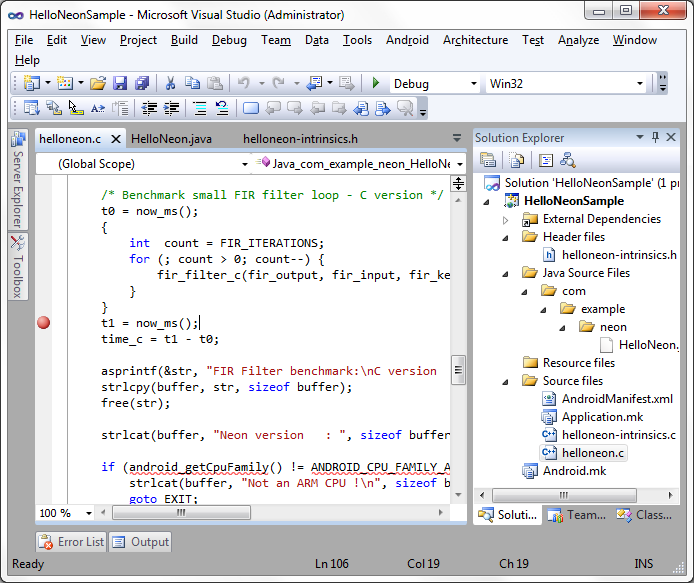Toggle a bookmark using the toolbar icon

click(x=250, y=108)
